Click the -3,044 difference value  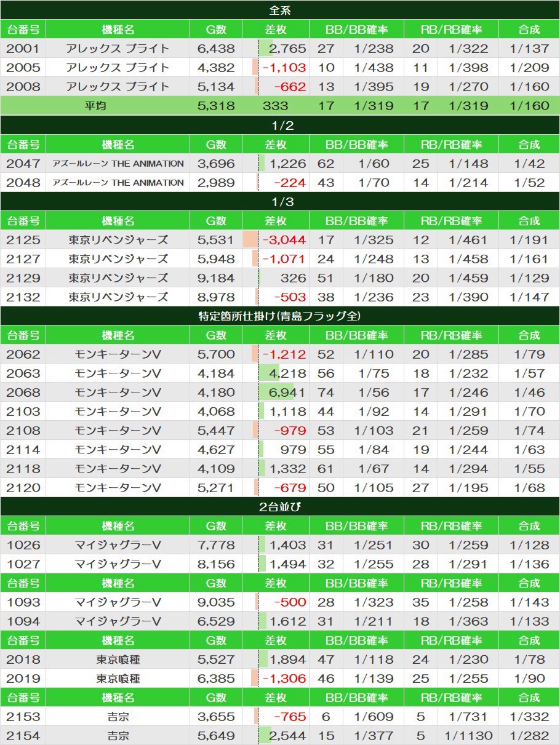point(284,239)
